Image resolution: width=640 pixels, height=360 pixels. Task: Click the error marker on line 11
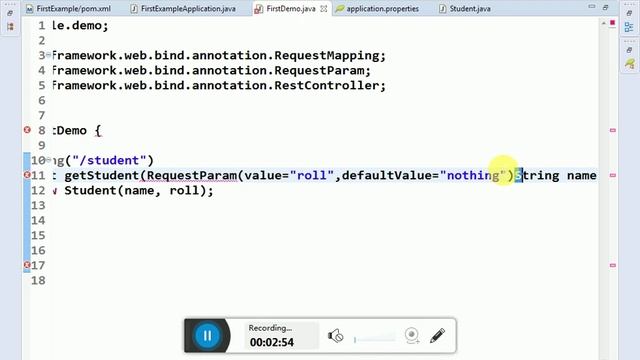tap(27, 175)
